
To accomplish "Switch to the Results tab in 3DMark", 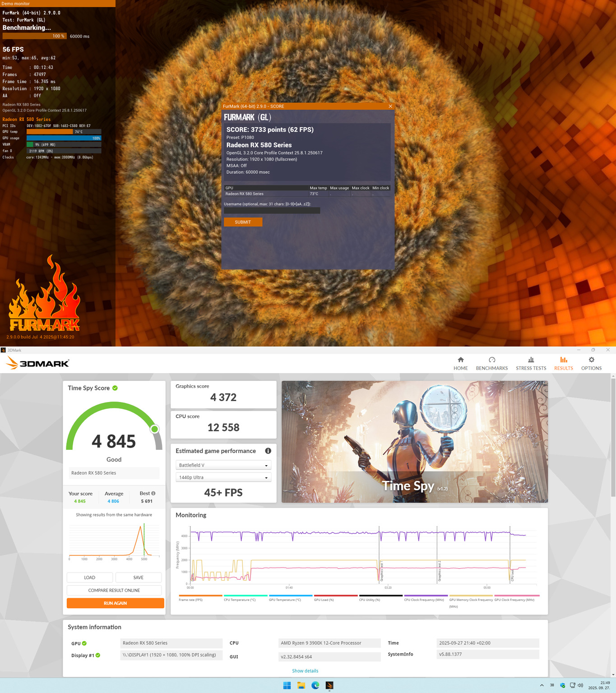I will [563, 363].
